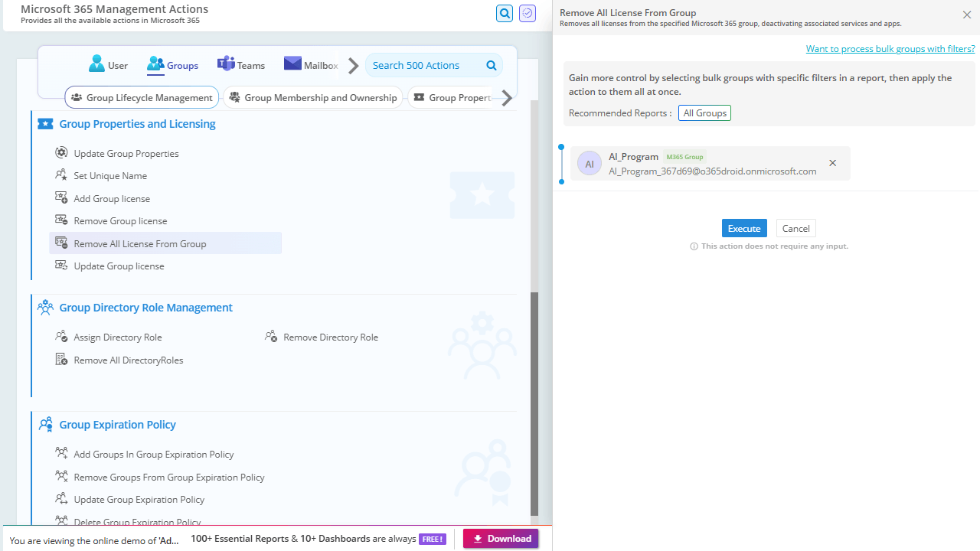Click Add Groups In Group Expiration Policy icon
This screenshot has height=551, width=980.
pyautogui.click(x=61, y=453)
